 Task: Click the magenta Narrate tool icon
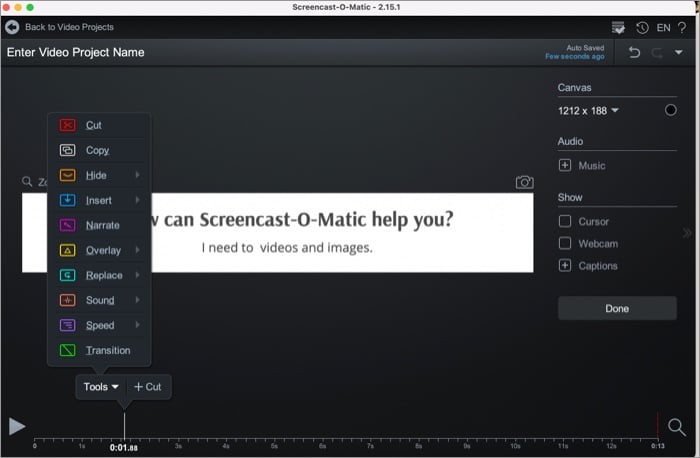[67, 225]
